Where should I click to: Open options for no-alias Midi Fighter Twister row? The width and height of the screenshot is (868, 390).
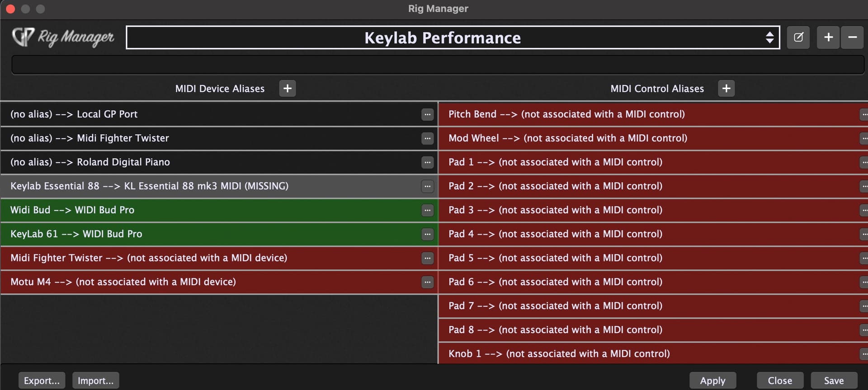427,138
